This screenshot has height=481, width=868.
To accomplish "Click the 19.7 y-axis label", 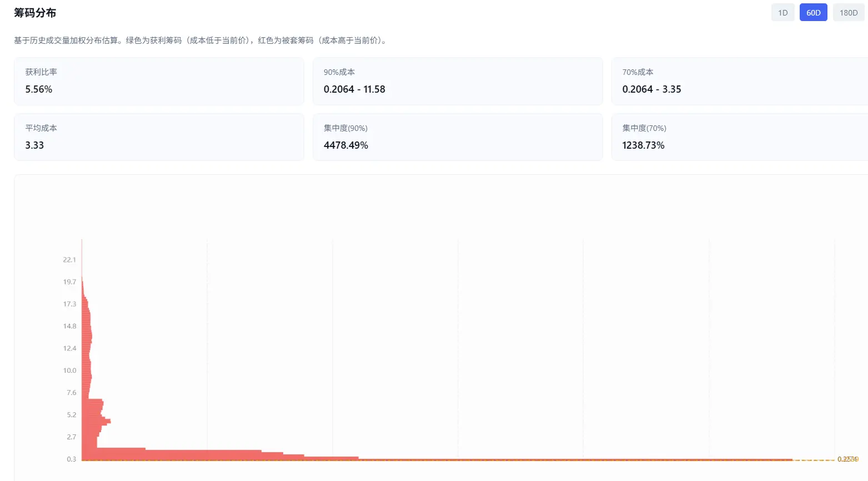I will (69, 282).
